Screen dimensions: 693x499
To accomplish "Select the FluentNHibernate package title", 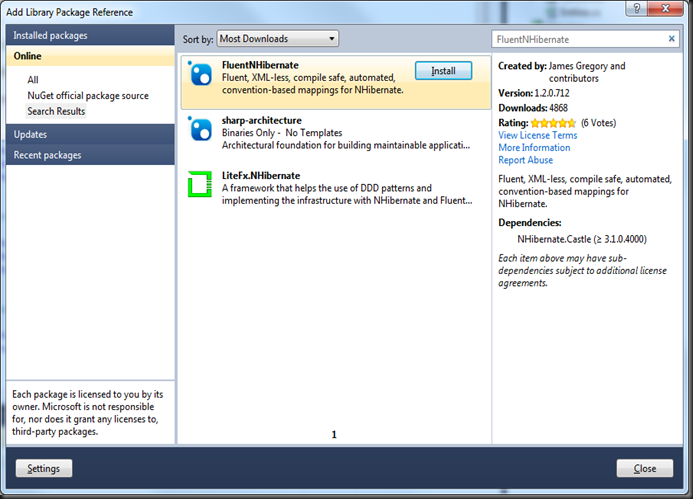I will click(260, 65).
